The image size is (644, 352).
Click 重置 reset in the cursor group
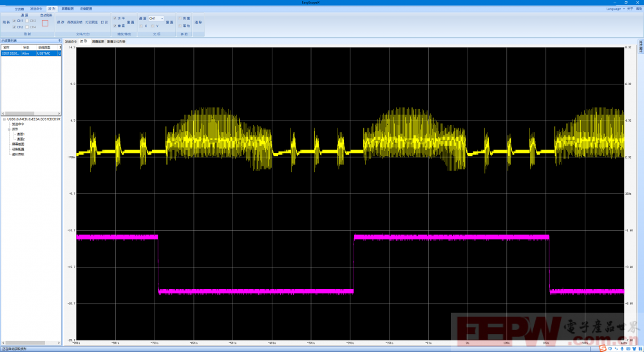pyautogui.click(x=169, y=22)
